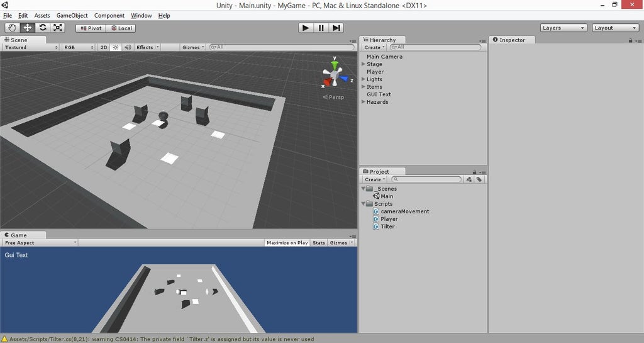The height and width of the screenshot is (343, 644).
Task: Select Player object in Hierarchy
Action: pos(375,72)
